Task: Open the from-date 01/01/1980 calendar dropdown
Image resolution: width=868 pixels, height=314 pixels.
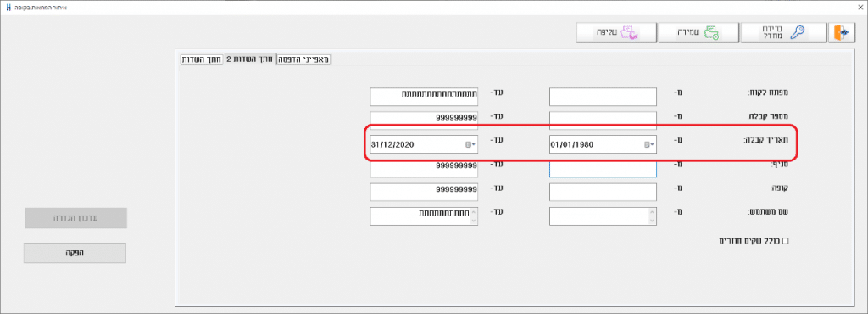Action: tap(648, 144)
